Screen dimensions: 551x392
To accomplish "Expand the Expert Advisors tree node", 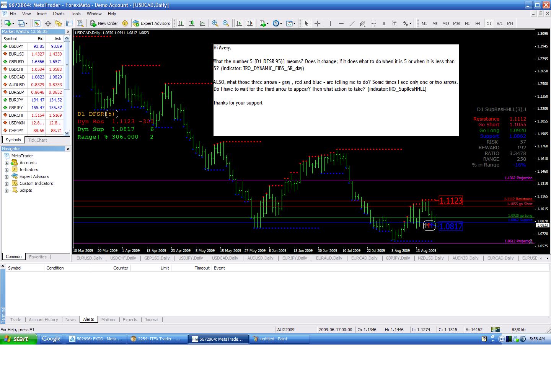I will click(7, 177).
